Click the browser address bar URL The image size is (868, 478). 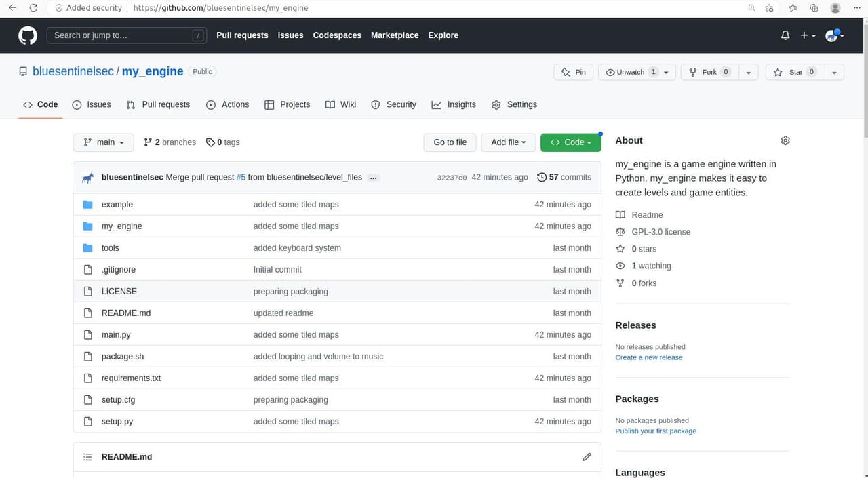pos(220,8)
